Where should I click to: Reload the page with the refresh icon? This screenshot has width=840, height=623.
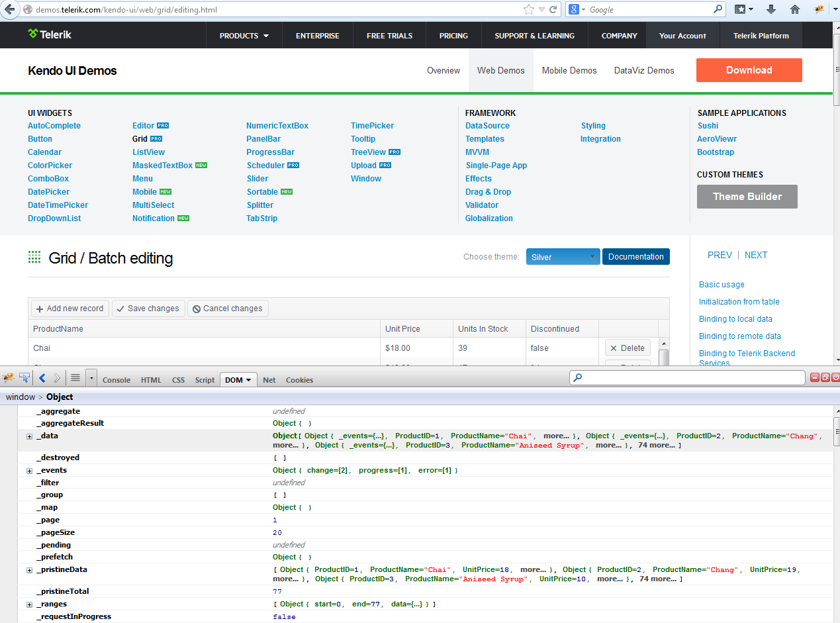pyautogui.click(x=553, y=9)
